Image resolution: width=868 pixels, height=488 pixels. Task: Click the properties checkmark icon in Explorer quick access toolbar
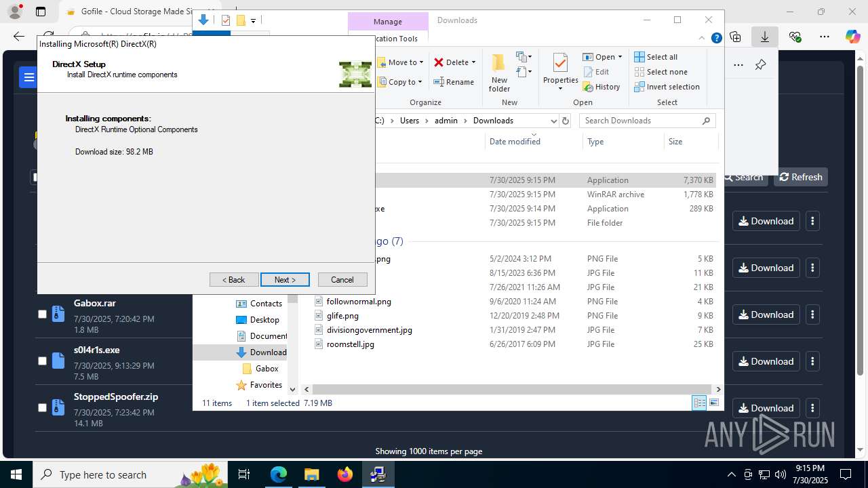[226, 20]
